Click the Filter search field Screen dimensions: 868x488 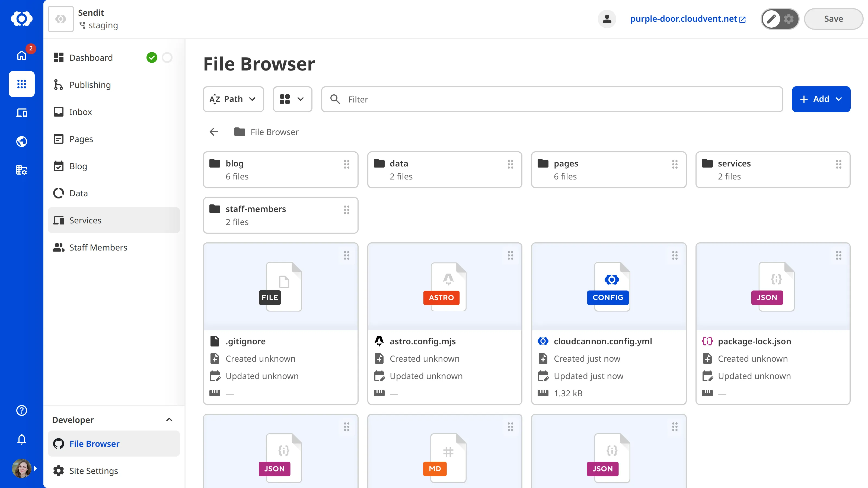point(552,99)
